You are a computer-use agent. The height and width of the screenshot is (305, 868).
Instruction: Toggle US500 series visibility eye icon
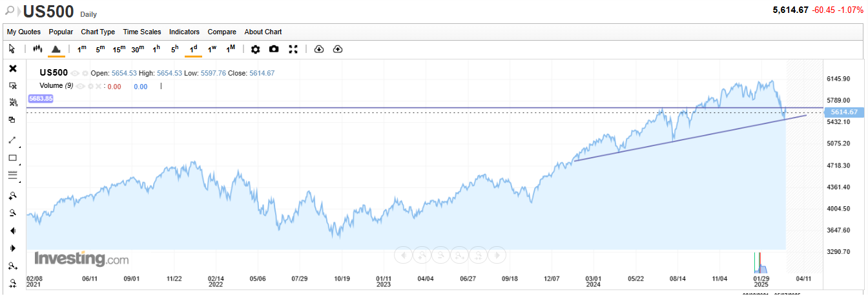75,74
